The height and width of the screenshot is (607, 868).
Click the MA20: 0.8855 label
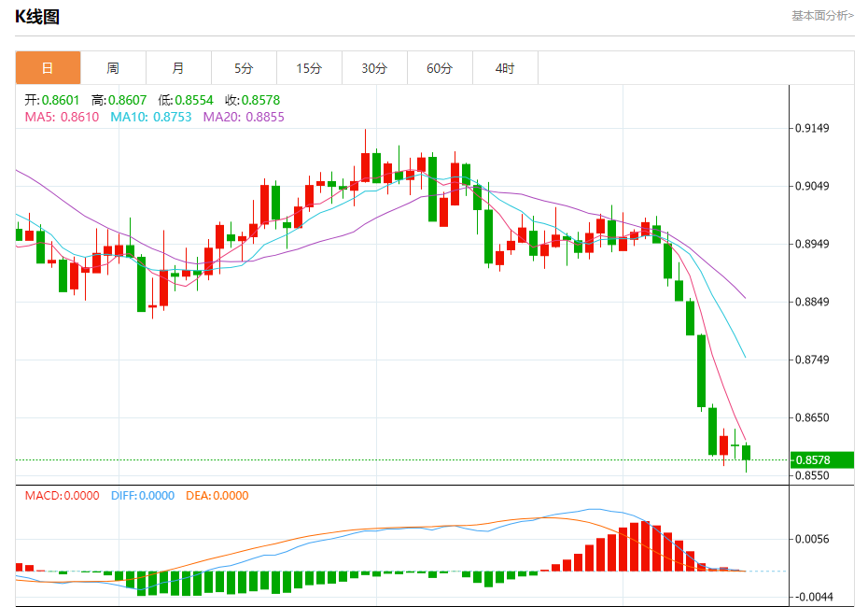pos(244,117)
